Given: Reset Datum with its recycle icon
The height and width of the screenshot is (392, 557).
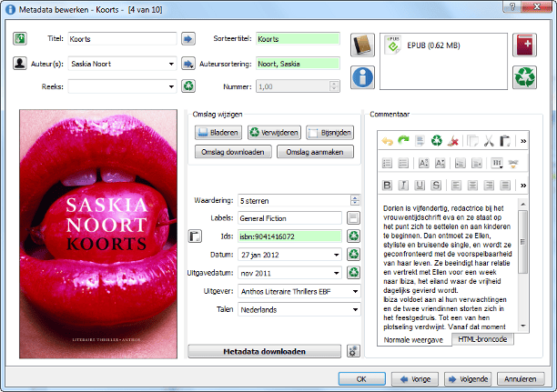Looking at the screenshot, I should [x=353, y=255].
